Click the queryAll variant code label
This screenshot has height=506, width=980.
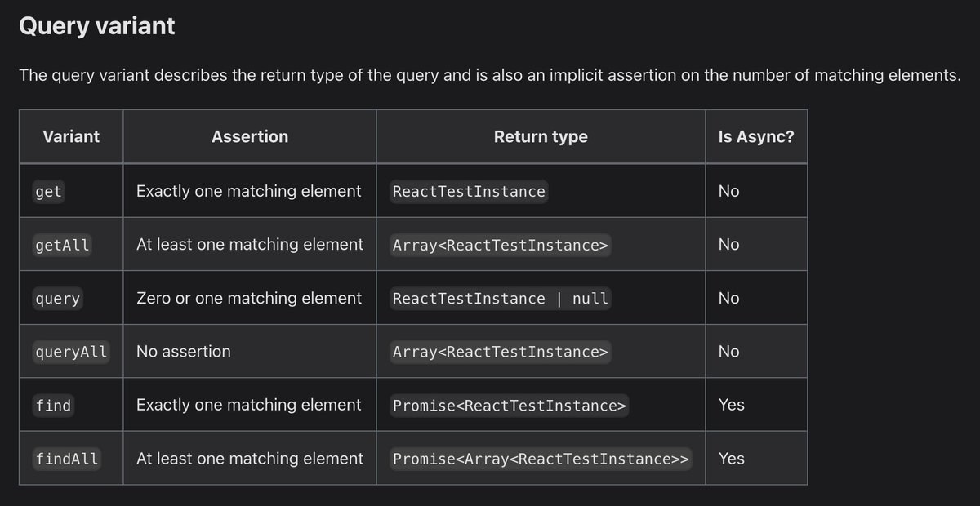pos(71,352)
